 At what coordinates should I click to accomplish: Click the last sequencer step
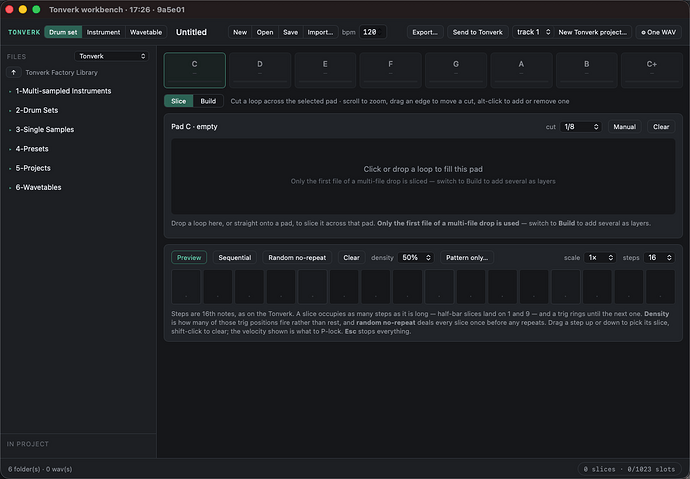pos(660,287)
